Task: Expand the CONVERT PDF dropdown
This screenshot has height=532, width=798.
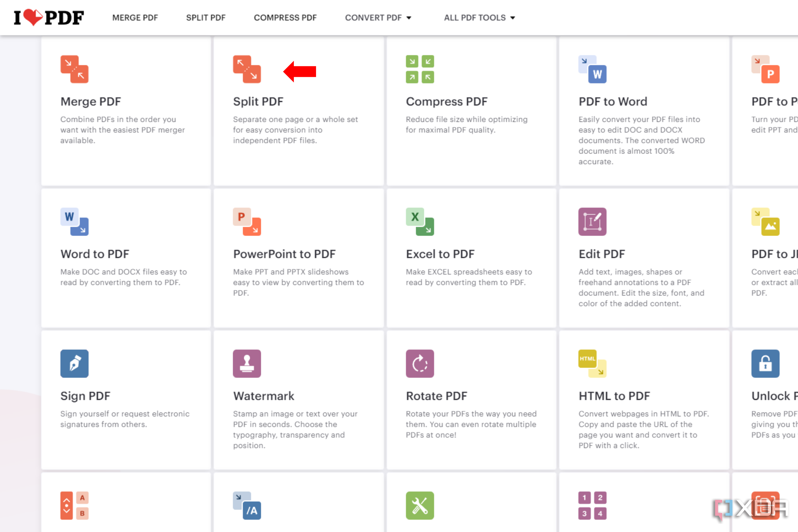Action: coord(378,18)
